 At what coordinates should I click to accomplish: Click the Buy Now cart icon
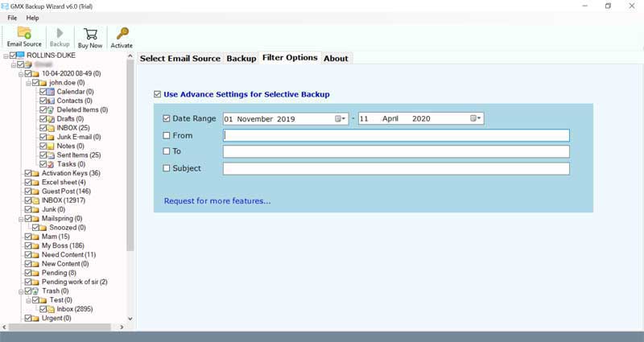(90, 34)
